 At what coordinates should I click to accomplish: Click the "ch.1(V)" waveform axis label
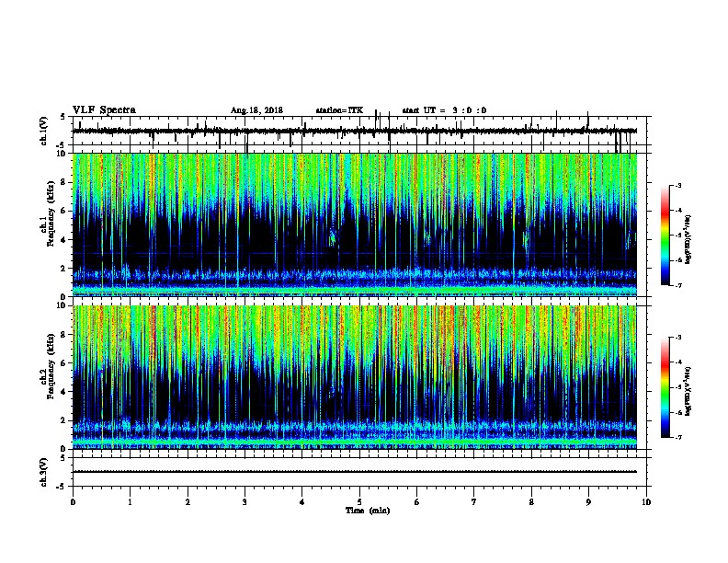tap(44, 131)
